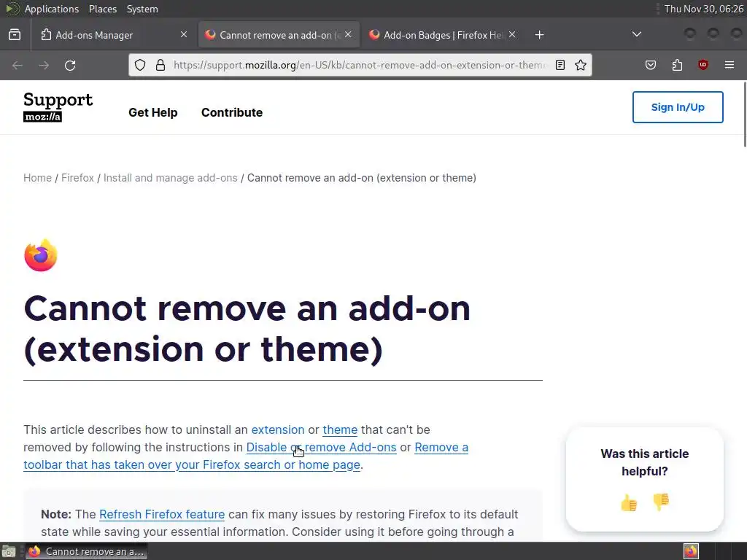Go to Home breadcrumb link

(38, 178)
